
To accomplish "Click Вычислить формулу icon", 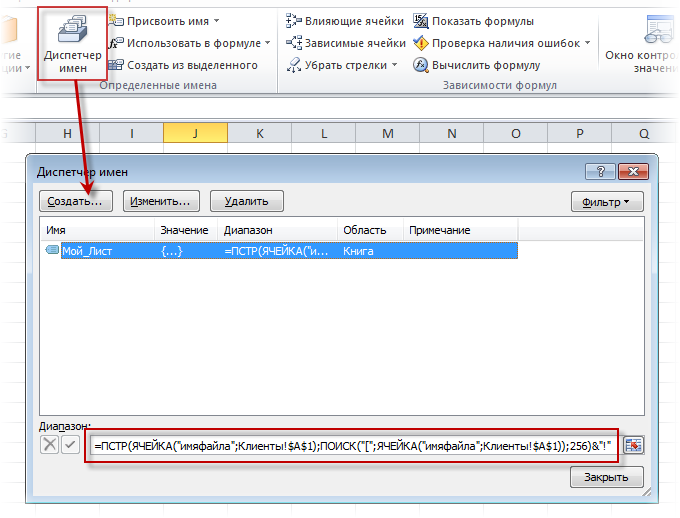I will coord(420,65).
